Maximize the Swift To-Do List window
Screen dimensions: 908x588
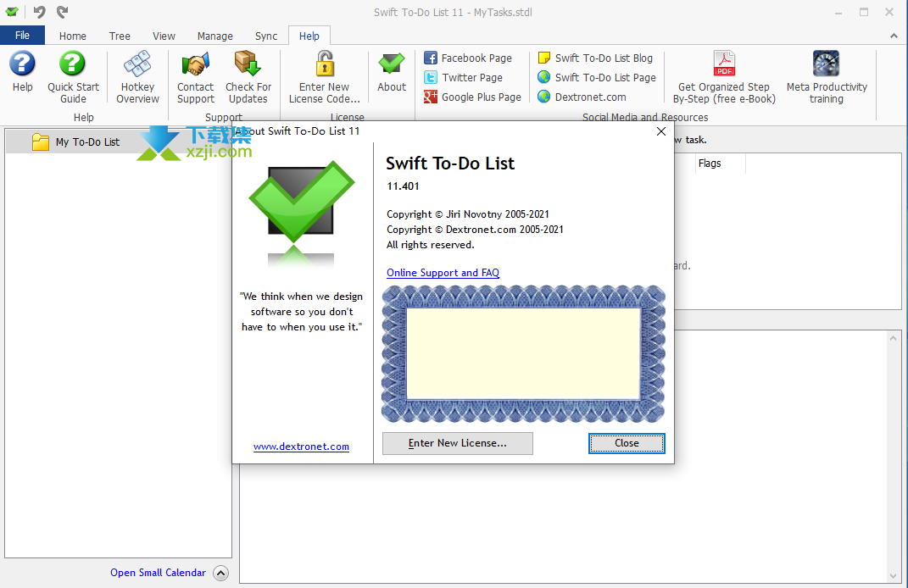click(x=864, y=12)
